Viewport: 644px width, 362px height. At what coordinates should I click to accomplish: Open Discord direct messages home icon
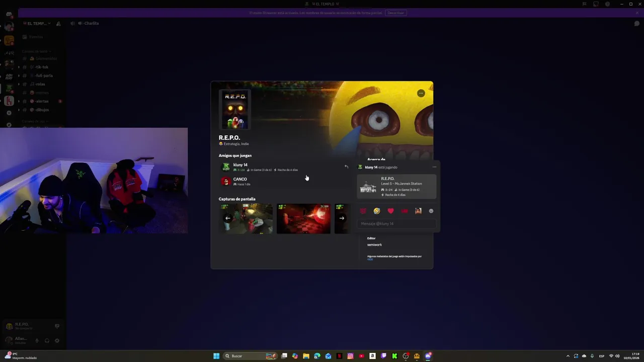pos(9,14)
